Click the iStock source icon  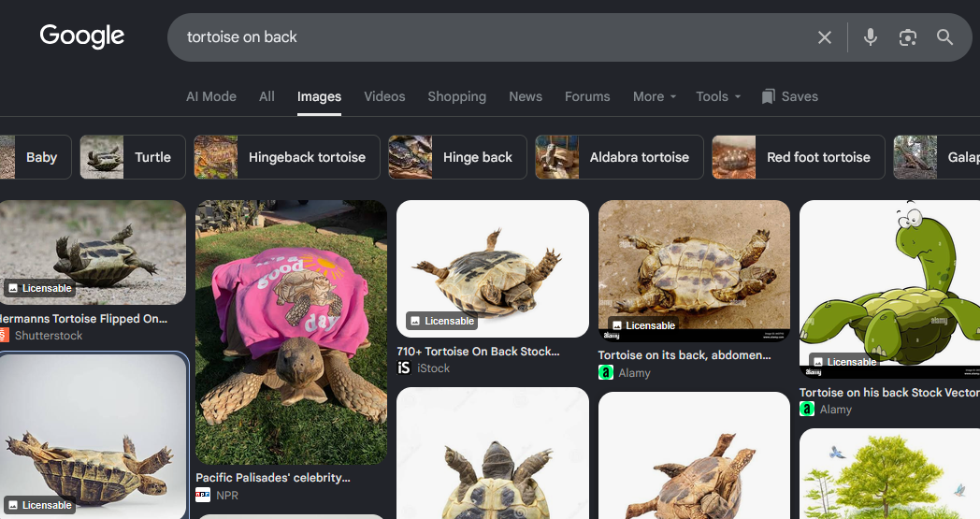404,368
